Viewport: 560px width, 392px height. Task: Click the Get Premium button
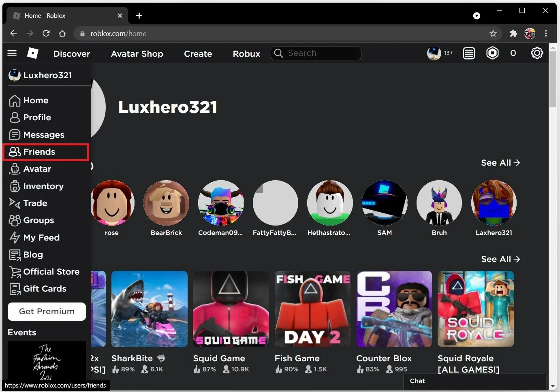click(x=47, y=311)
